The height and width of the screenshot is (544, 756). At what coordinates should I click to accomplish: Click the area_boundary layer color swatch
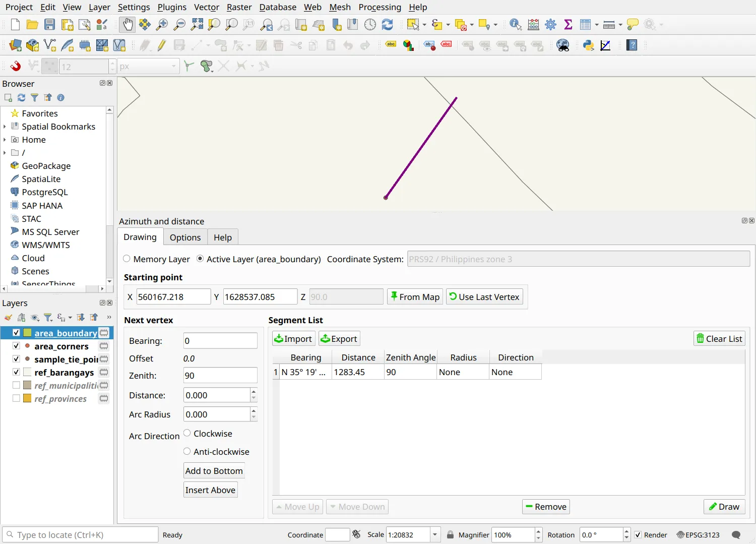(x=27, y=333)
